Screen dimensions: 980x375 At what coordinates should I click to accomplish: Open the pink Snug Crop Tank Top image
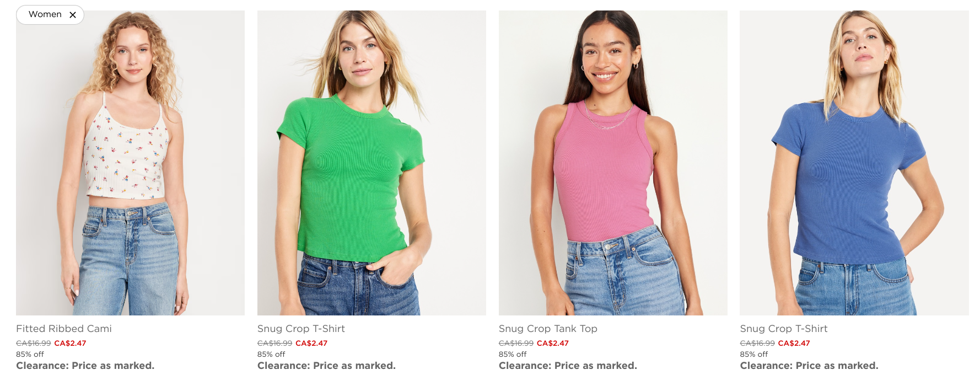pyautogui.click(x=613, y=163)
